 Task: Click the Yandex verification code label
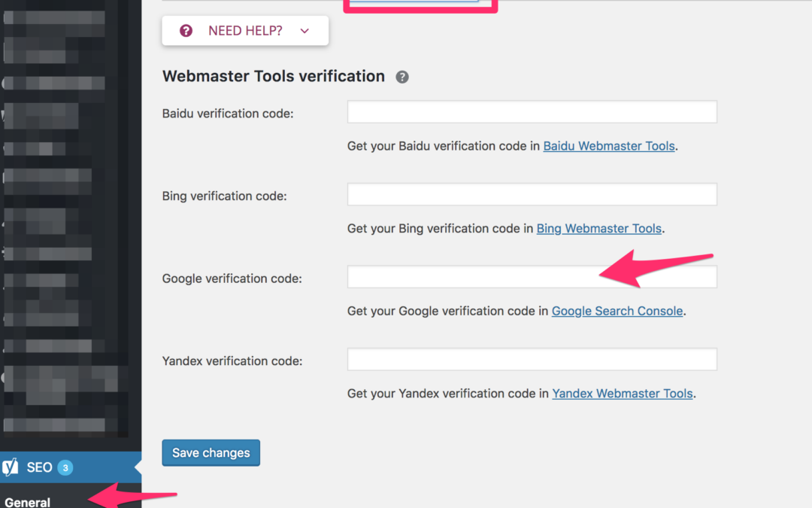click(x=232, y=360)
